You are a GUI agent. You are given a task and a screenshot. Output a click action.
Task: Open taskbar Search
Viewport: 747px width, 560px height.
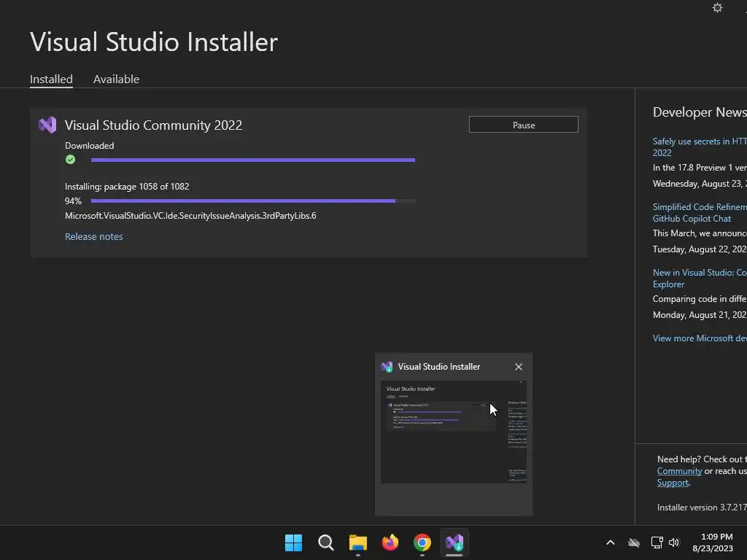(326, 542)
